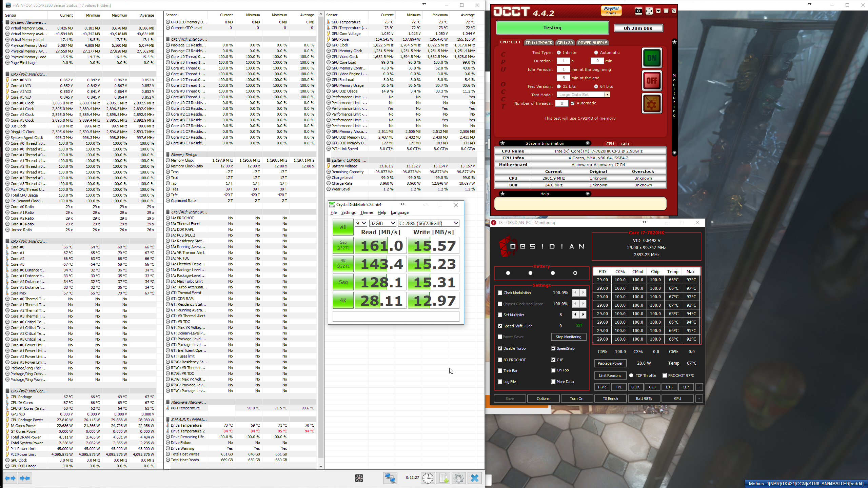The width and height of the screenshot is (868, 488).
Task: Click the green All benchmark button
Action: (343, 227)
